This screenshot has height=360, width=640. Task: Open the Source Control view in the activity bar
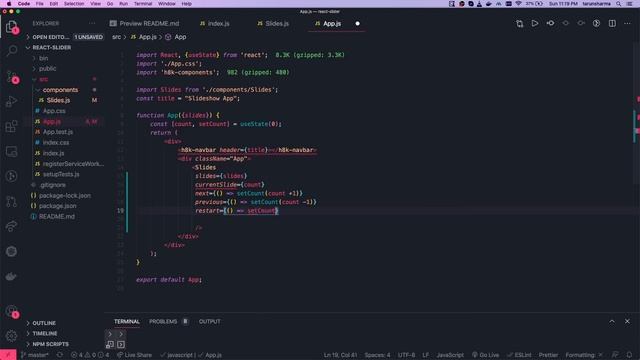pos(12,76)
